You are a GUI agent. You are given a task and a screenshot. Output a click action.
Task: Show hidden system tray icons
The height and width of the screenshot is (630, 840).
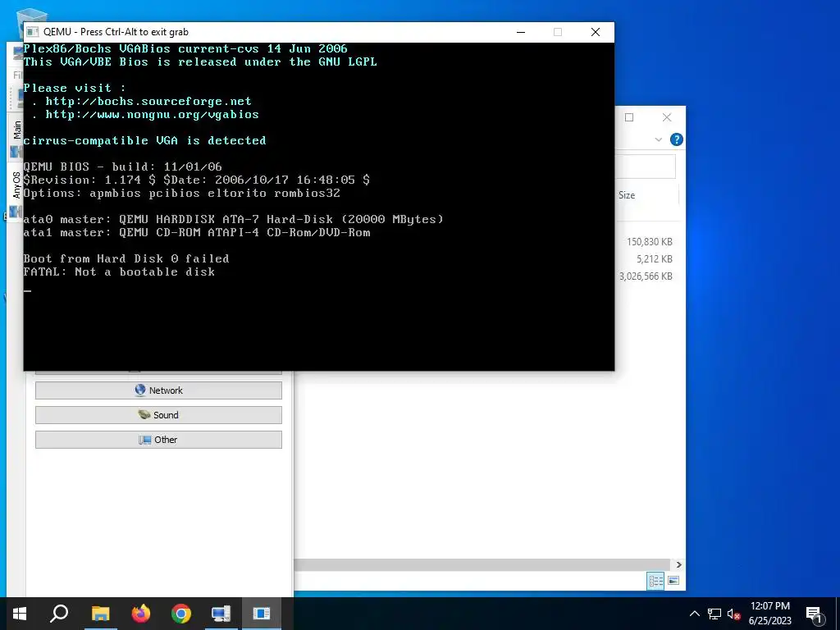[x=694, y=614]
